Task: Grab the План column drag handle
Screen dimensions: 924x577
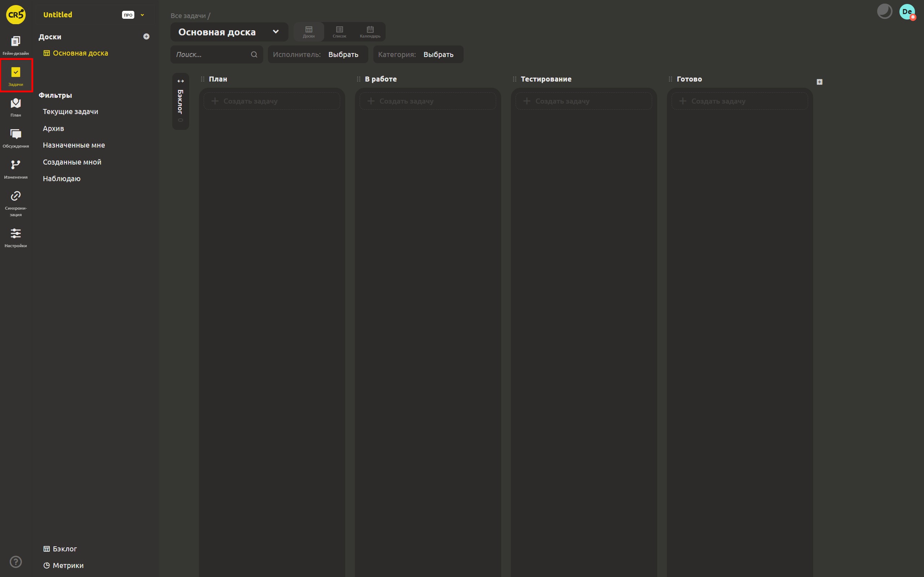Action: click(x=203, y=79)
